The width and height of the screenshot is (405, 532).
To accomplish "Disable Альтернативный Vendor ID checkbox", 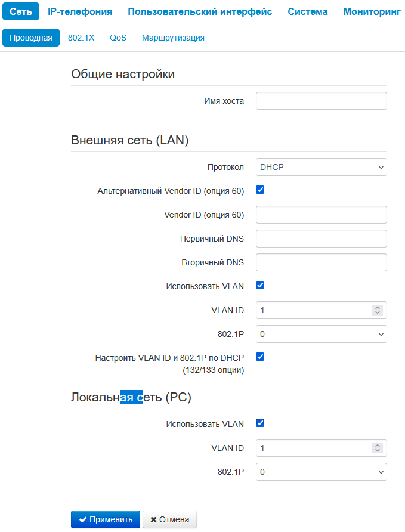I will tap(260, 190).
